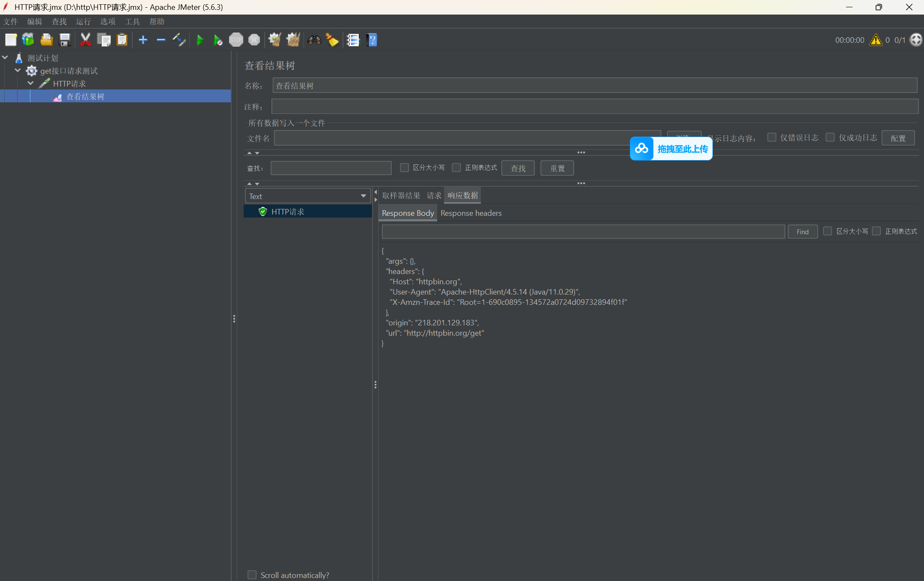Enable the 仅错误日志 checkbox
This screenshot has height=581, width=924.
coord(772,137)
